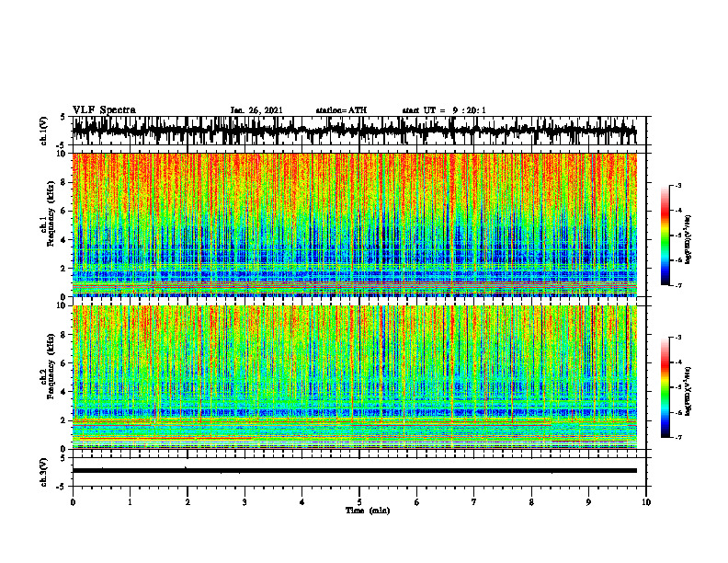
Task: Click the time axis tick label '8'
Action: click(x=531, y=502)
